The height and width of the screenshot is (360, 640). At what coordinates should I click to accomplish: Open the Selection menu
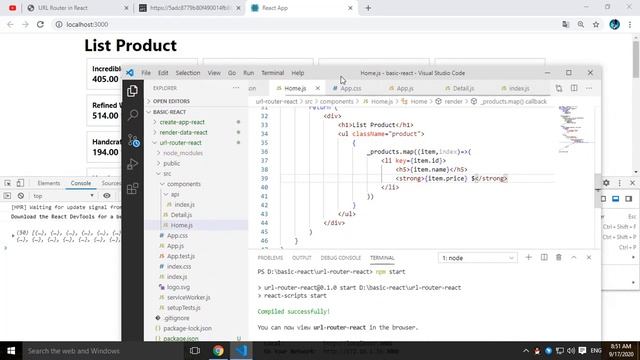188,73
